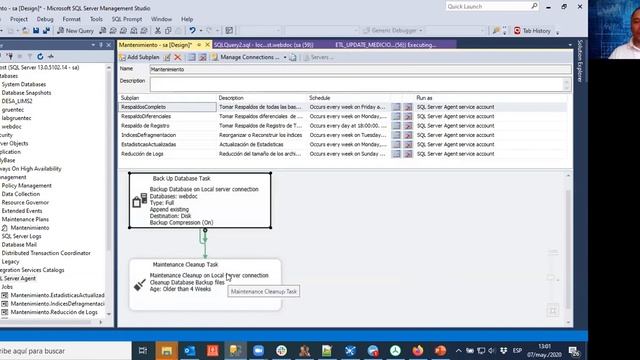Click the plan Name field containing Mantenimiento

[360, 69]
